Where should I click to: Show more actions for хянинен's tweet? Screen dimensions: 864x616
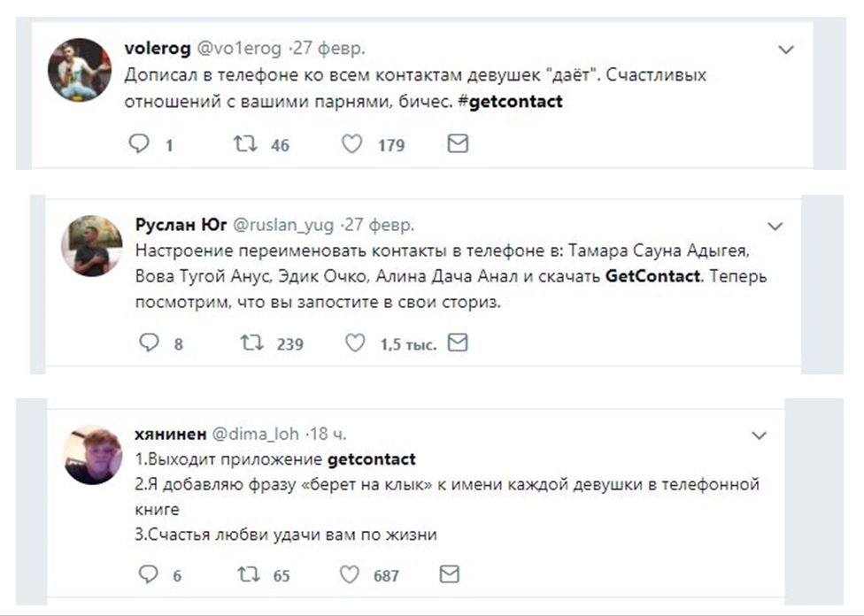click(760, 435)
